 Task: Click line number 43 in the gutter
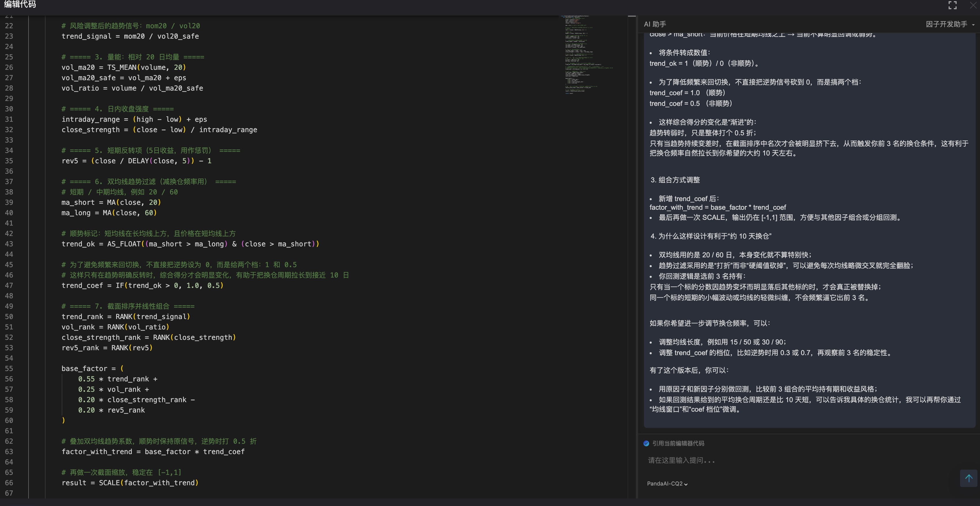click(9, 244)
